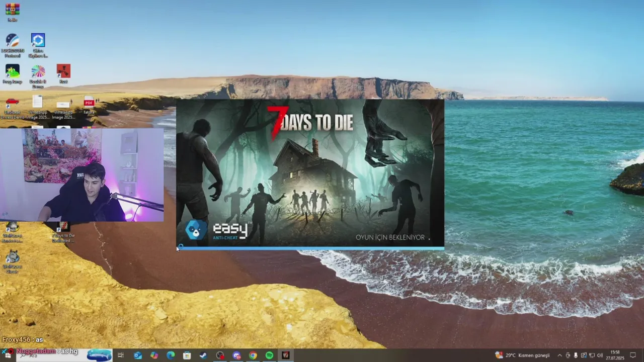
Task: Launch the Cities: Skylines II shortcut
Action: click(38, 45)
